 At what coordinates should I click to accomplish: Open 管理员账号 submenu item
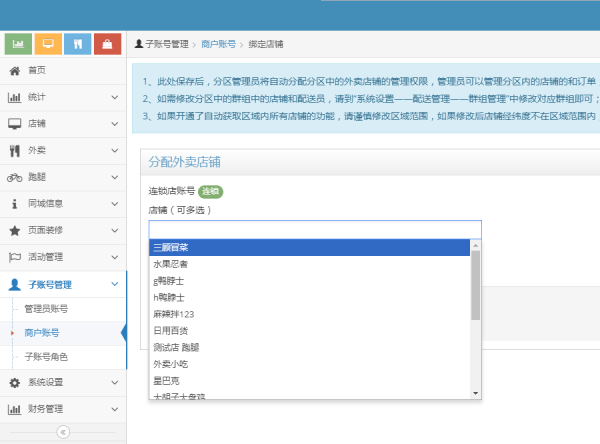coord(50,308)
